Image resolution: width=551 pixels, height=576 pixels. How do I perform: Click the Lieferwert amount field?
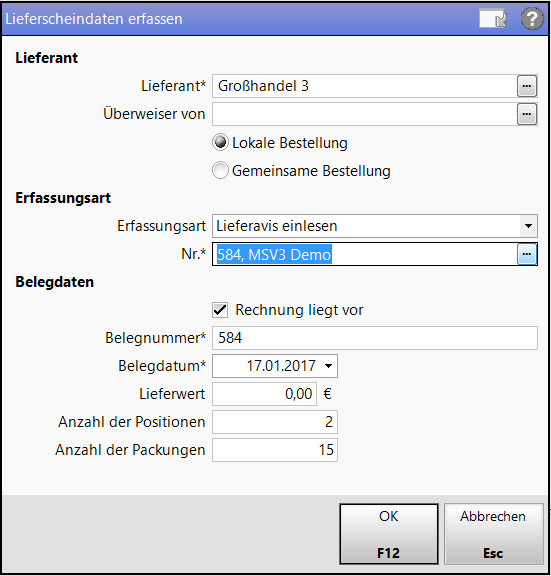tap(264, 394)
